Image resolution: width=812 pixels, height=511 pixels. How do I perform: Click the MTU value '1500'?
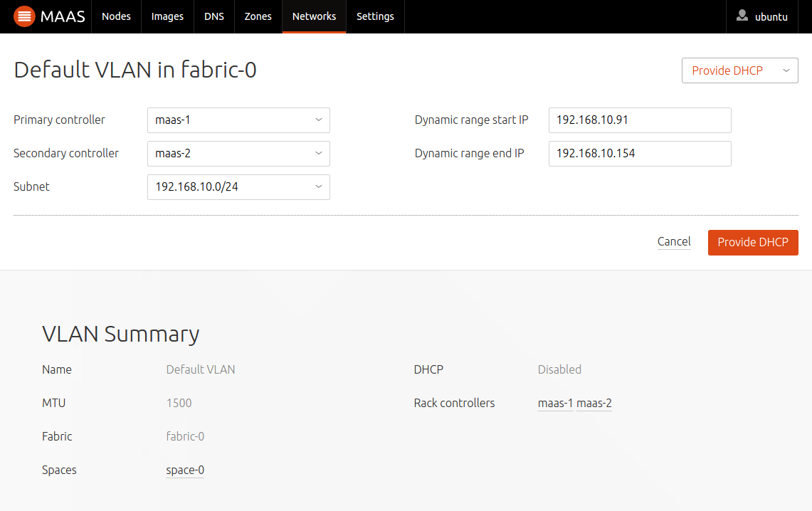point(179,403)
